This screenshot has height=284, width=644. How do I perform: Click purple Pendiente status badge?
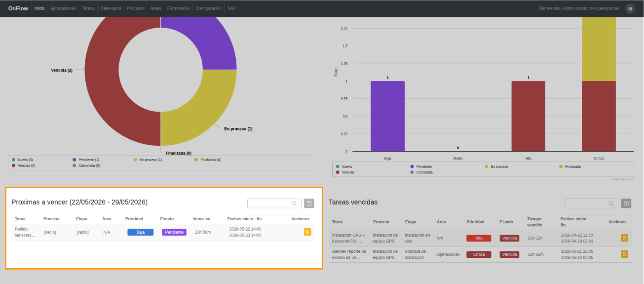[174, 232]
